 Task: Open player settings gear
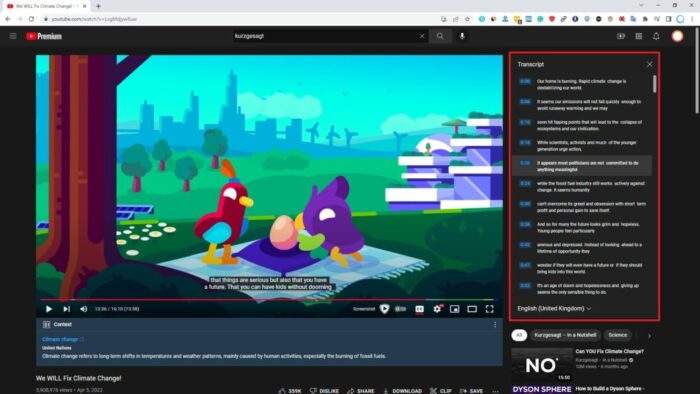pyautogui.click(x=437, y=309)
